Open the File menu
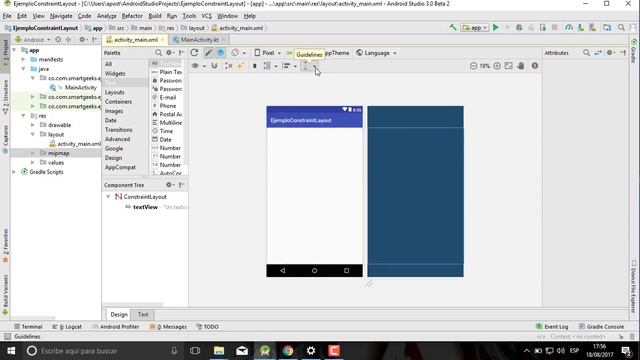Viewport: 640px width, 360px height. pos(7,16)
